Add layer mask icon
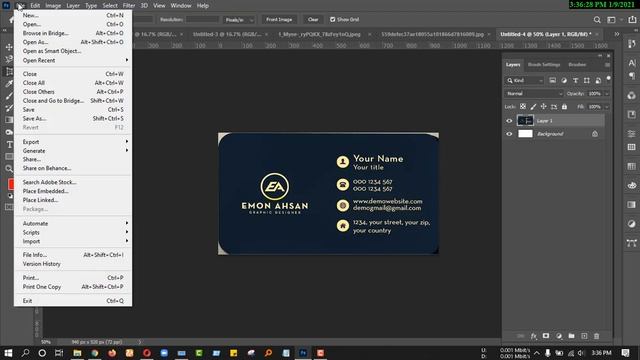Screen dimensions: 640x360 click(x=546, y=336)
